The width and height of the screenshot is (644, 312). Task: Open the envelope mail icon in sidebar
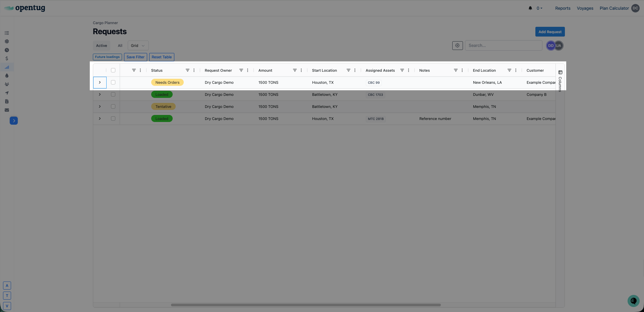(7, 110)
